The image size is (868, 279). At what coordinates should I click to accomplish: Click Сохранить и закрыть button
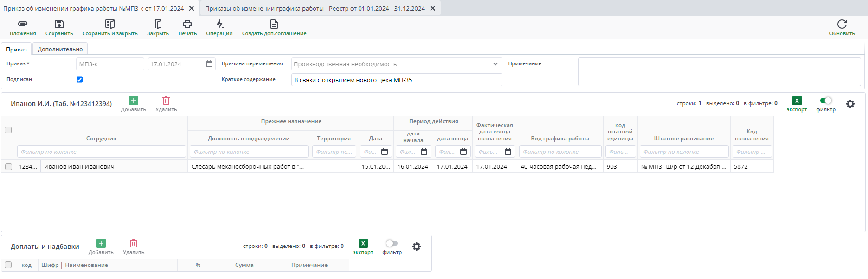[x=110, y=24]
